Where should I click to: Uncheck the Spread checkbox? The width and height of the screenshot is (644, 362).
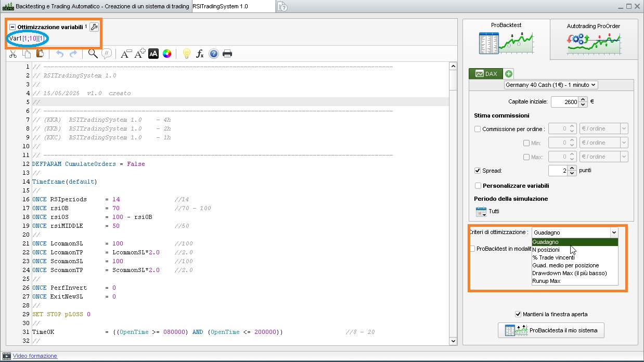[x=478, y=171]
